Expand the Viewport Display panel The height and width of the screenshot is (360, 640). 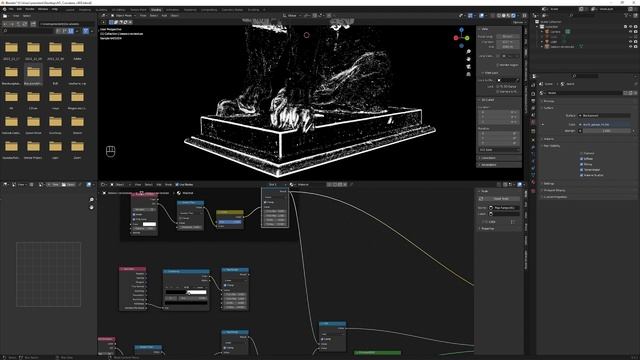coord(553,190)
